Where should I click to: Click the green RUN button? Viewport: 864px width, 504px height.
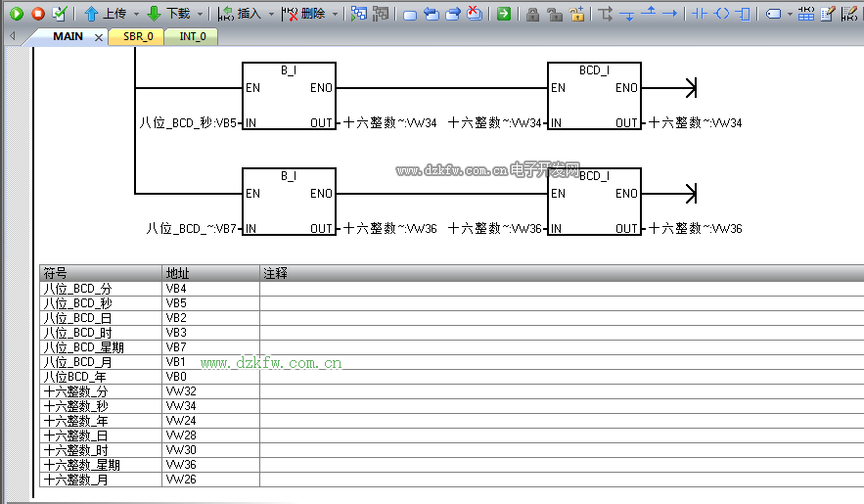click(17, 14)
